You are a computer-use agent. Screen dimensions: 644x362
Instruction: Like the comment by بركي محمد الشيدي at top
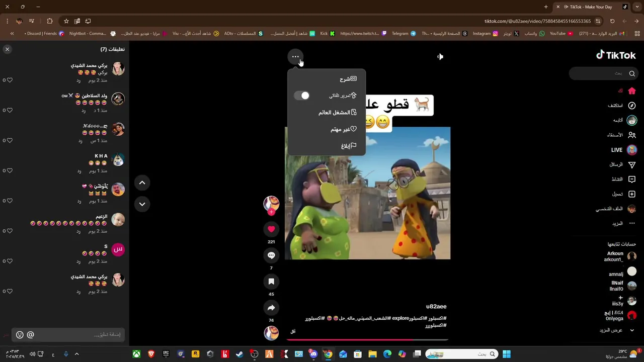point(9,80)
